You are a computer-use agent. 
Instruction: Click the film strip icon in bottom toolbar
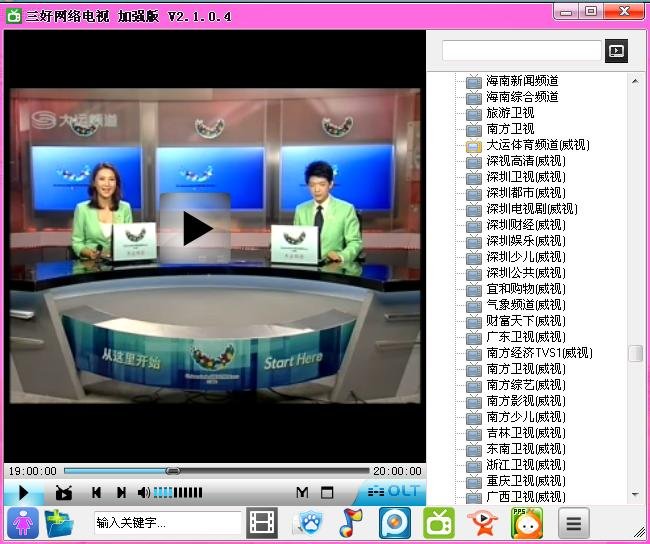click(x=262, y=522)
